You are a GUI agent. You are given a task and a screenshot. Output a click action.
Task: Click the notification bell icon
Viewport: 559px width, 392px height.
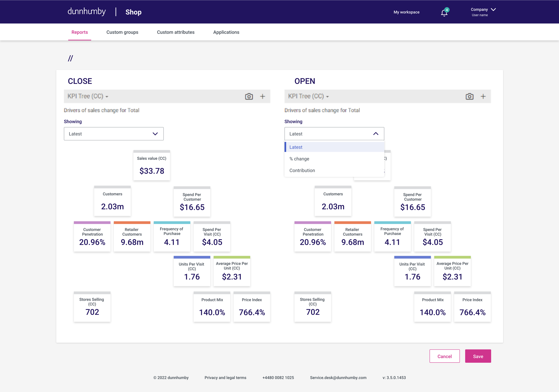pyautogui.click(x=444, y=13)
